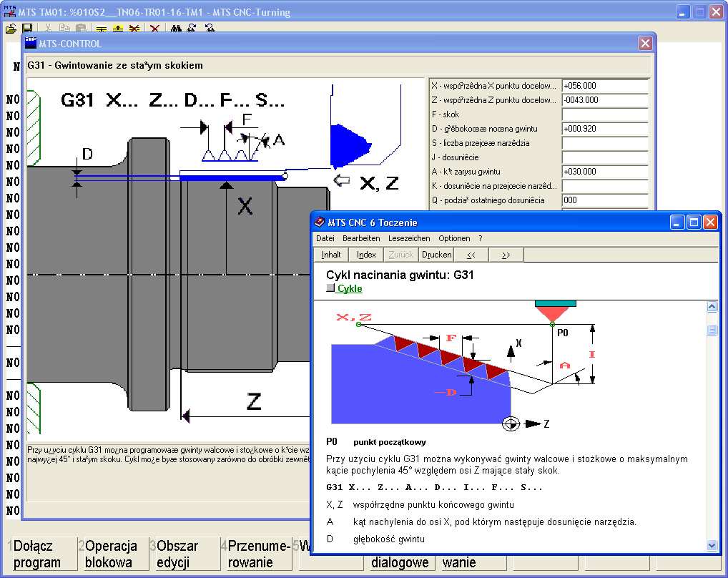Go to previous help topic with <<
Screen dimensions: 728x578
click(471, 255)
